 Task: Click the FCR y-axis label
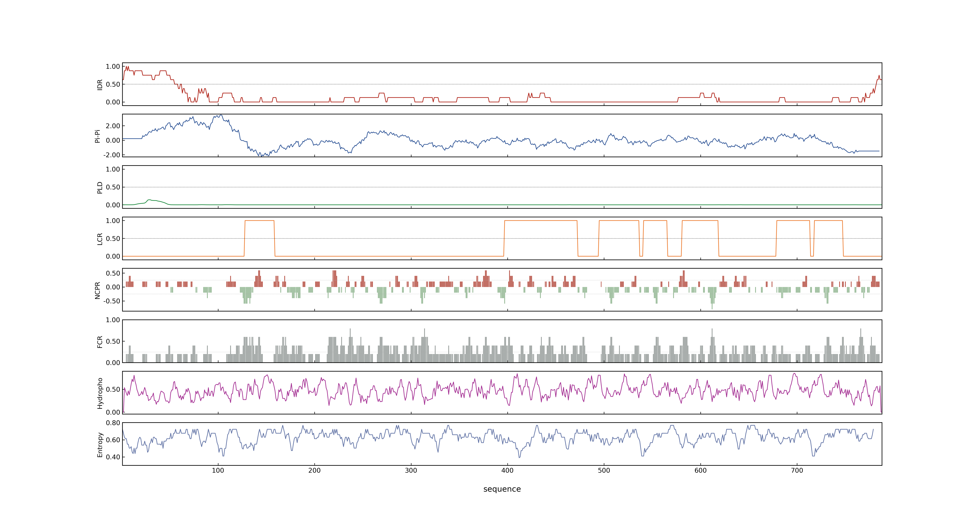(x=100, y=341)
